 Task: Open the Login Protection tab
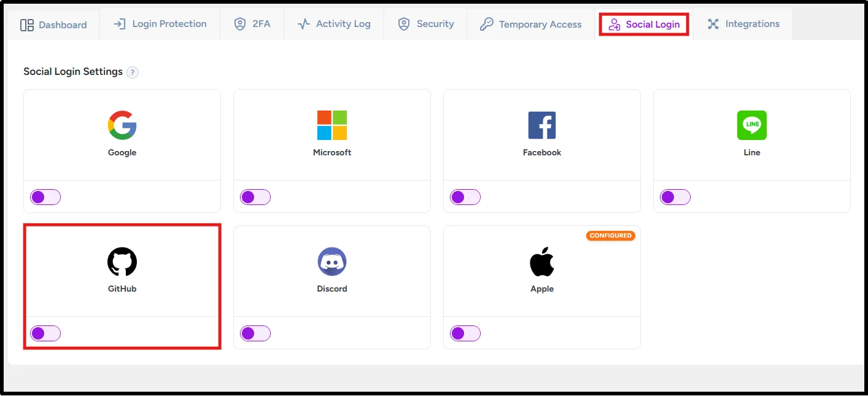[x=160, y=24]
